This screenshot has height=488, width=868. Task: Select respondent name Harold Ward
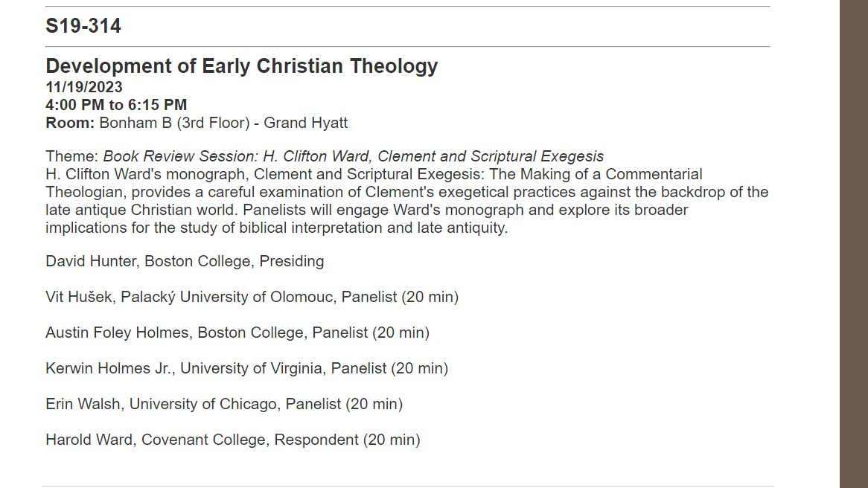(89, 440)
